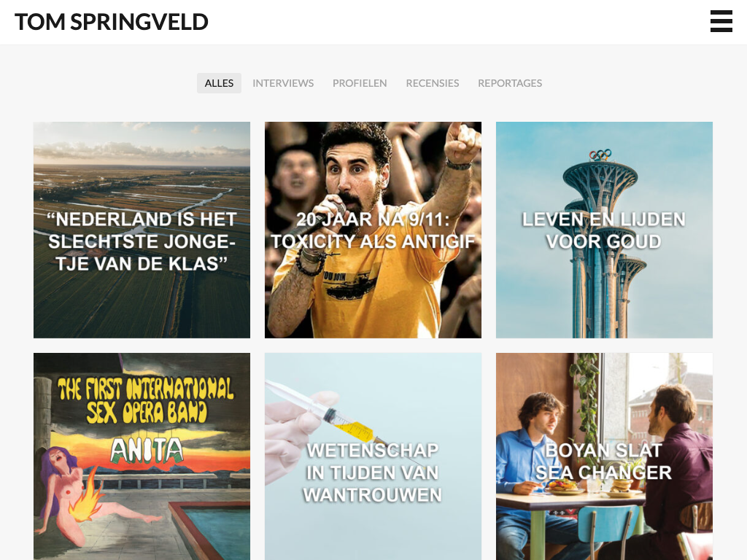Click the Anita text on the album cover
Screen dimensions: 747x560
click(147, 450)
